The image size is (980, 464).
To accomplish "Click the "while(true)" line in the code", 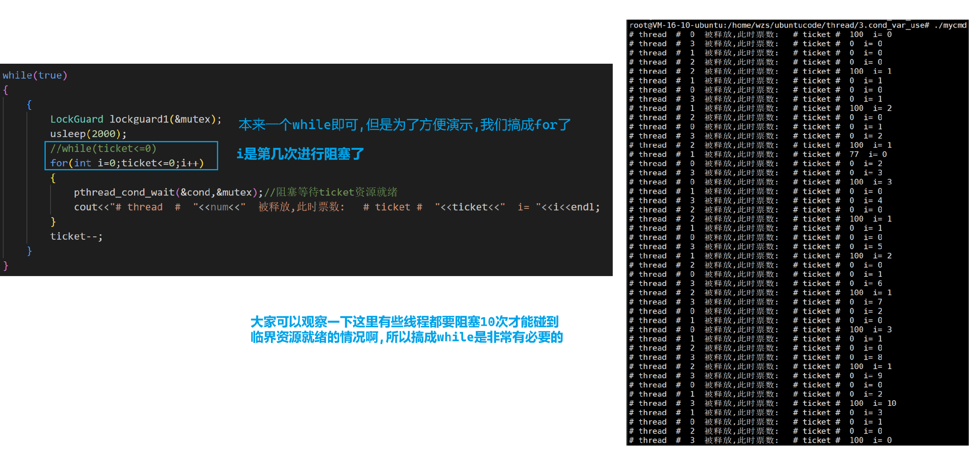I will pos(35,75).
